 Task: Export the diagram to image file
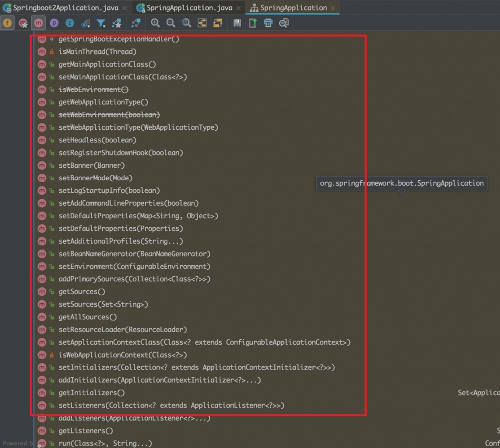pyautogui.click(x=252, y=22)
